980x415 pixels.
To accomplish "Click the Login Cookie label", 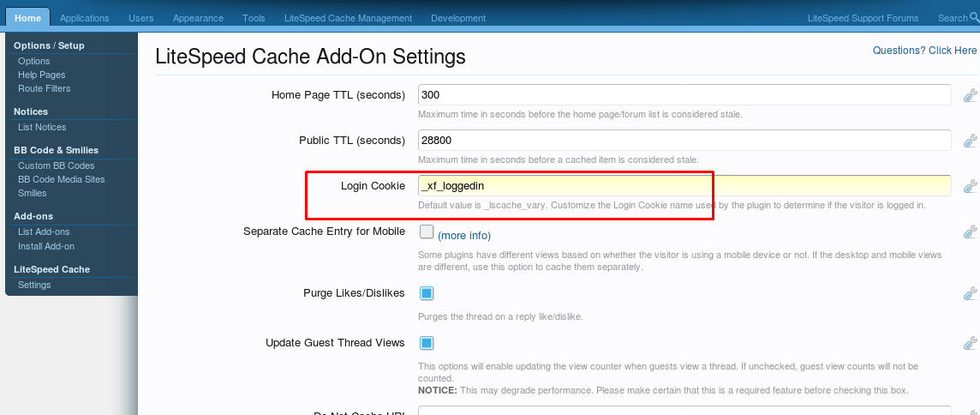I will pos(373,186).
